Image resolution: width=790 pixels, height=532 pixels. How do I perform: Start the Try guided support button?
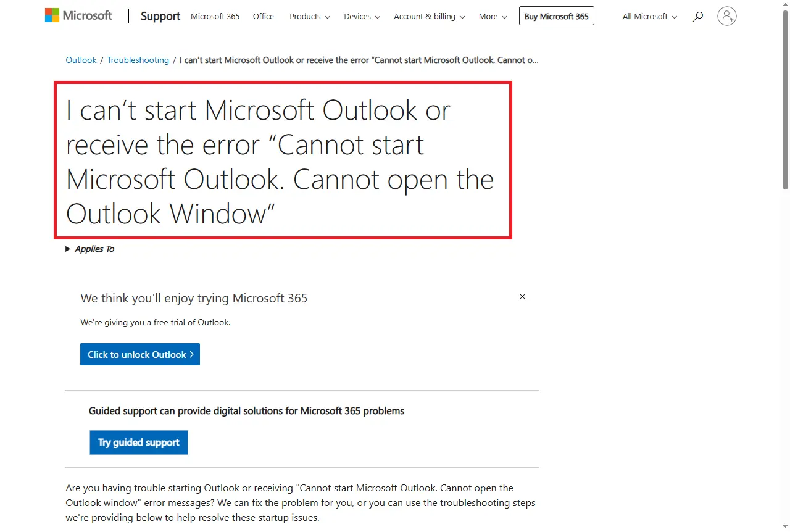[139, 443]
